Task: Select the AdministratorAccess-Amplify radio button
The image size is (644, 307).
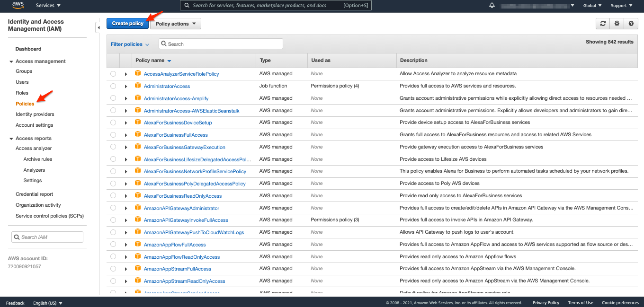Action: click(113, 98)
